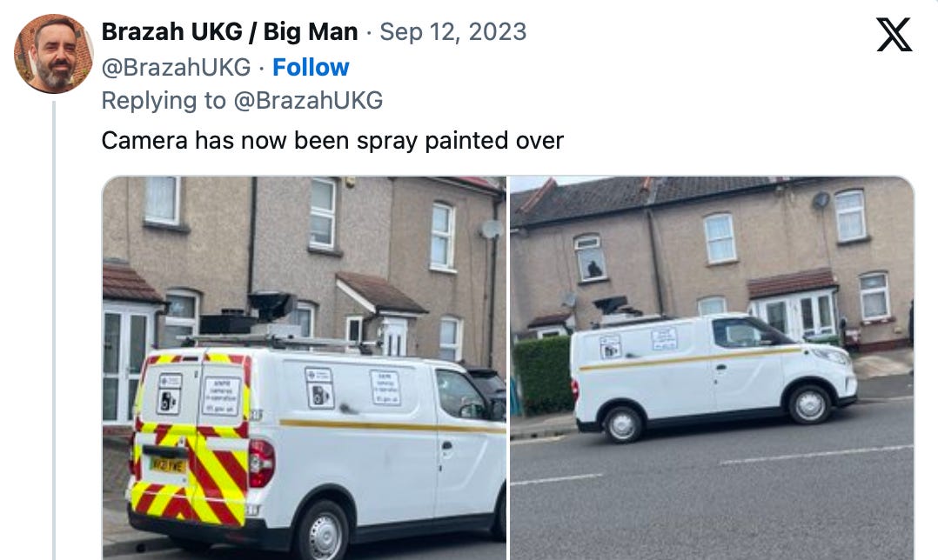The height and width of the screenshot is (560, 938).
Task: Click the van's front wheel in right photo
Action: click(x=810, y=404)
